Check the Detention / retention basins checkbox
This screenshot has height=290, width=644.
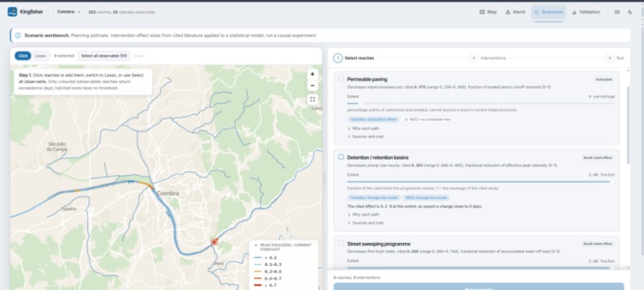tap(341, 157)
